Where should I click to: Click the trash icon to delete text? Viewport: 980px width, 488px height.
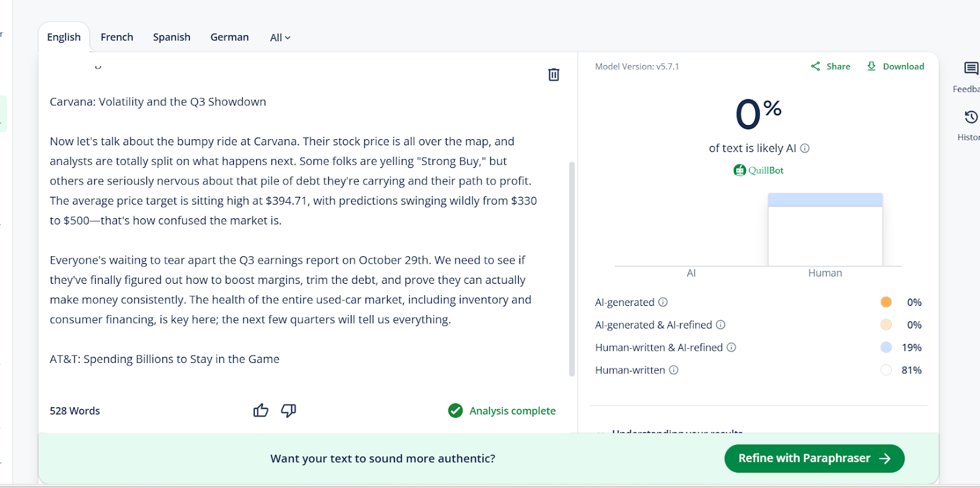coord(554,75)
